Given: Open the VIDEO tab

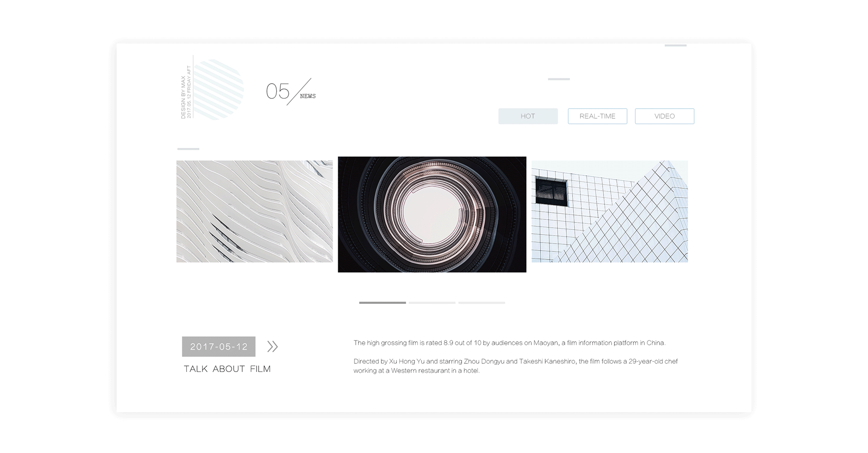Looking at the screenshot, I should click(x=665, y=116).
